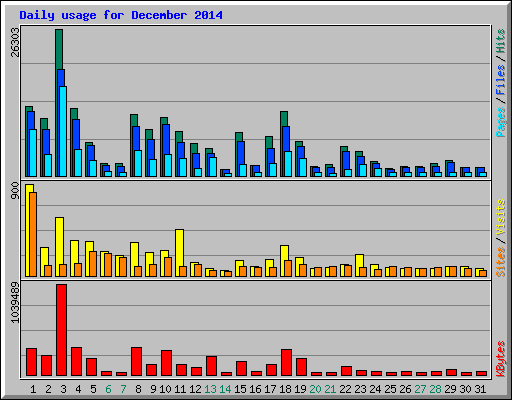The image size is (512, 400).
Task: Click the red KBytes bar for day 1
Action: [x=31, y=362]
